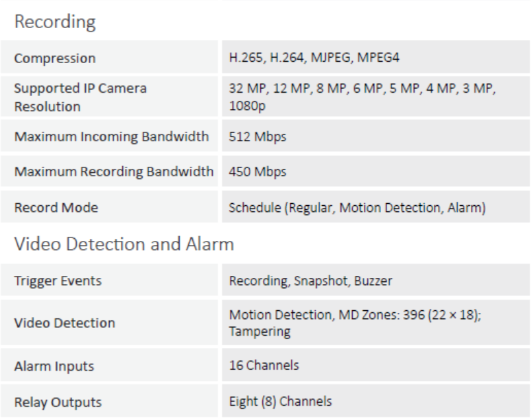Click the Motion Detection, MD Zones value

click(x=355, y=323)
